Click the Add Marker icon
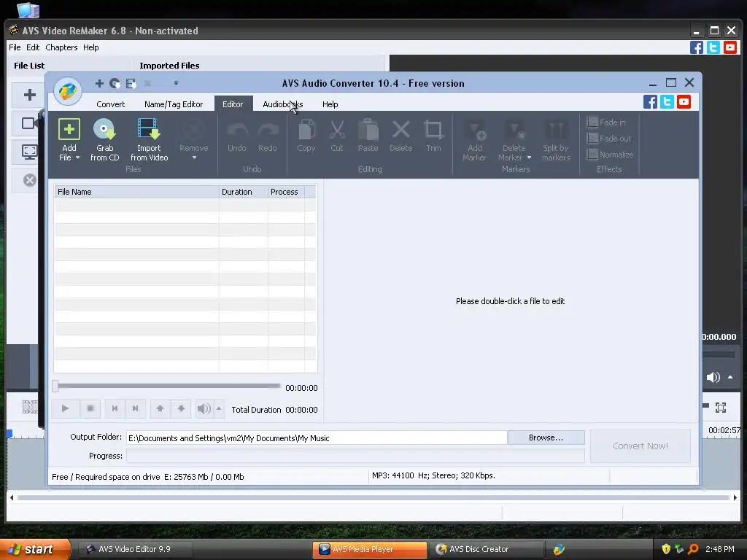This screenshot has height=560, width=747. pyautogui.click(x=474, y=131)
